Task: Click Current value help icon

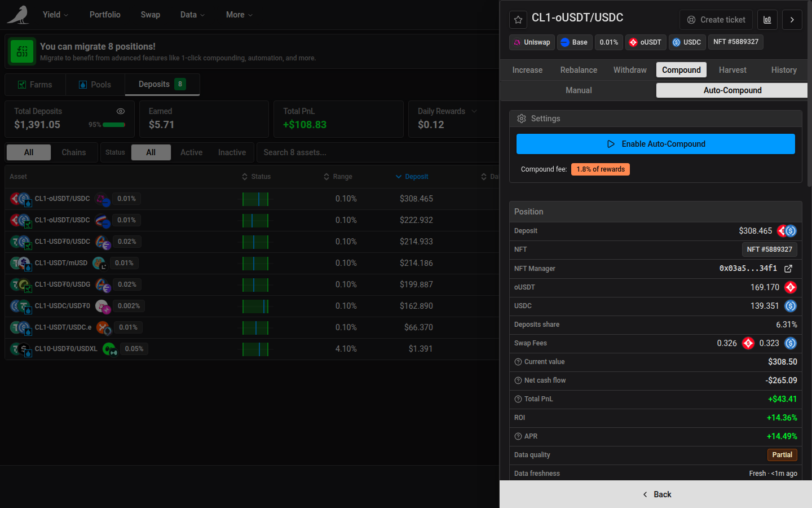Action: pyautogui.click(x=518, y=362)
